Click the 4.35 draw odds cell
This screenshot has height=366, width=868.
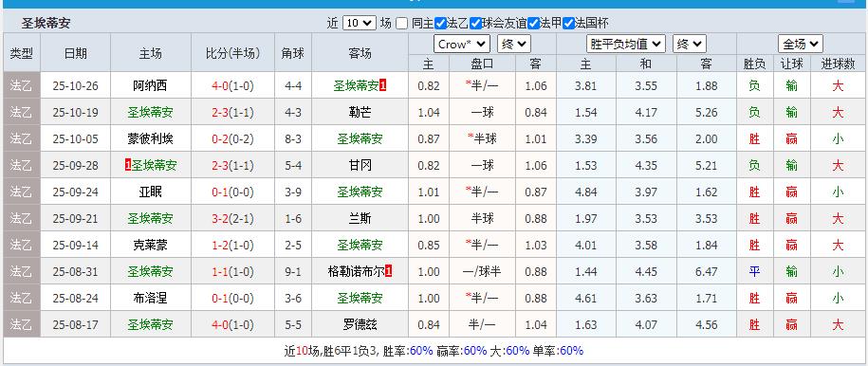click(x=645, y=166)
